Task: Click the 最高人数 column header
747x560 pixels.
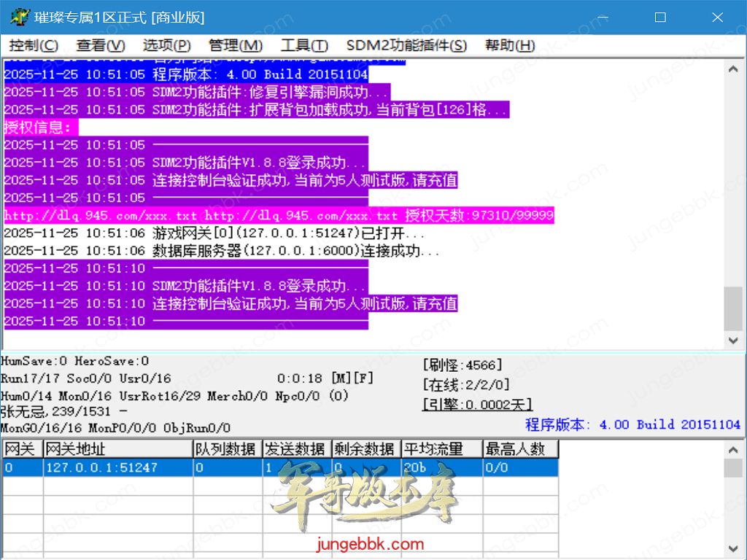Action: point(519,448)
